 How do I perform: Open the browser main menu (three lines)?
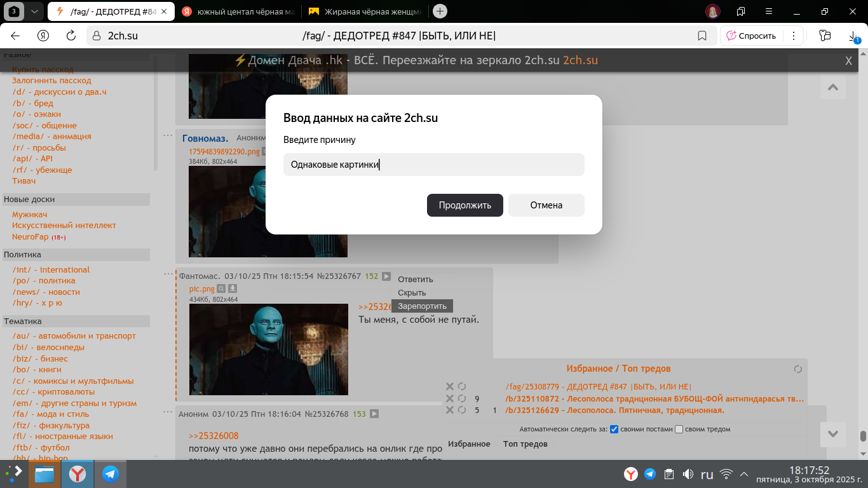point(769,11)
